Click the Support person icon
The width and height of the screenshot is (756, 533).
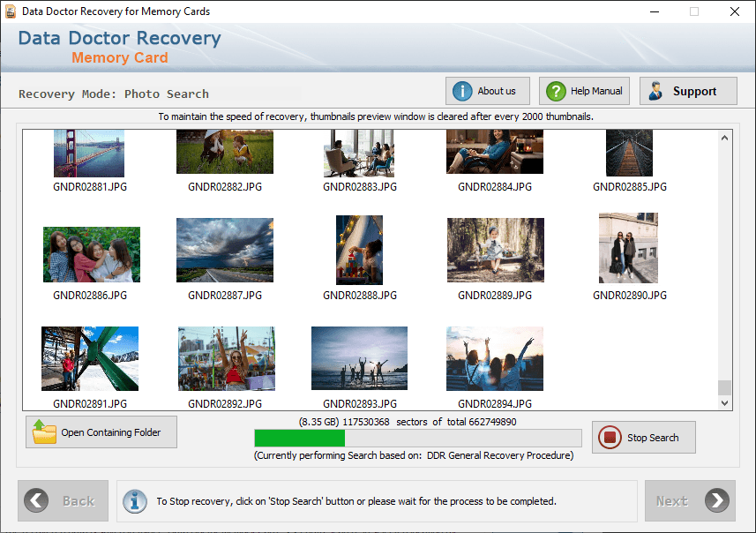click(x=655, y=91)
